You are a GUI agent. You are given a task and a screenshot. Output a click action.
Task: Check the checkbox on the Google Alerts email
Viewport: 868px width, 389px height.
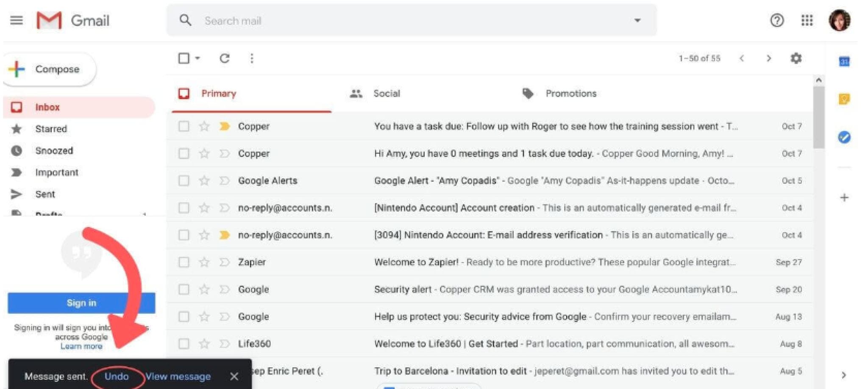click(184, 180)
